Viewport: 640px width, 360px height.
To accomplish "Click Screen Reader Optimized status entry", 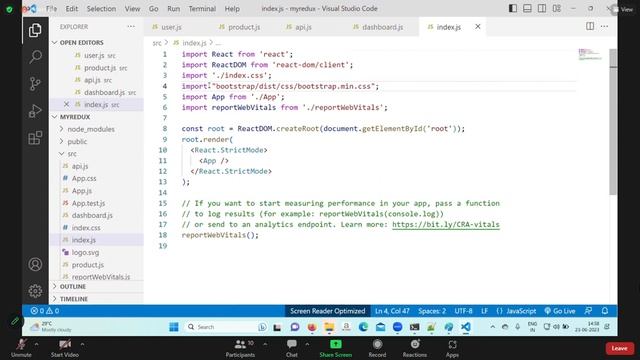I will (x=327, y=311).
